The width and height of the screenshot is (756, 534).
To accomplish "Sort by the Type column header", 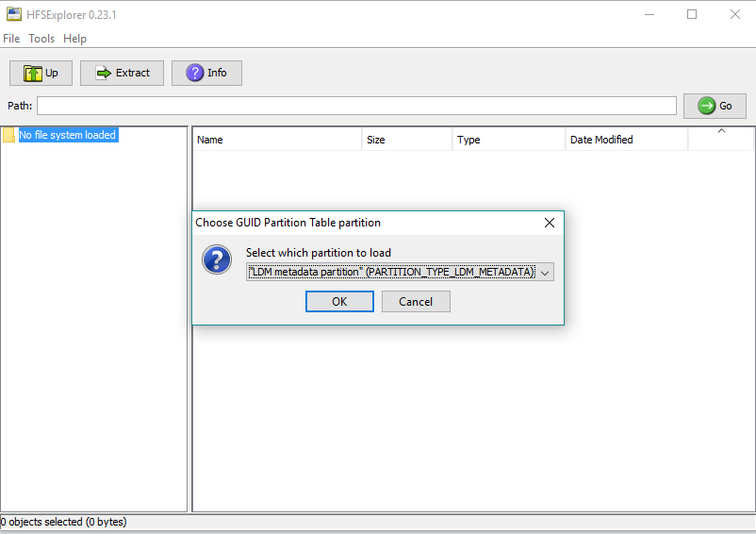I will (x=508, y=140).
